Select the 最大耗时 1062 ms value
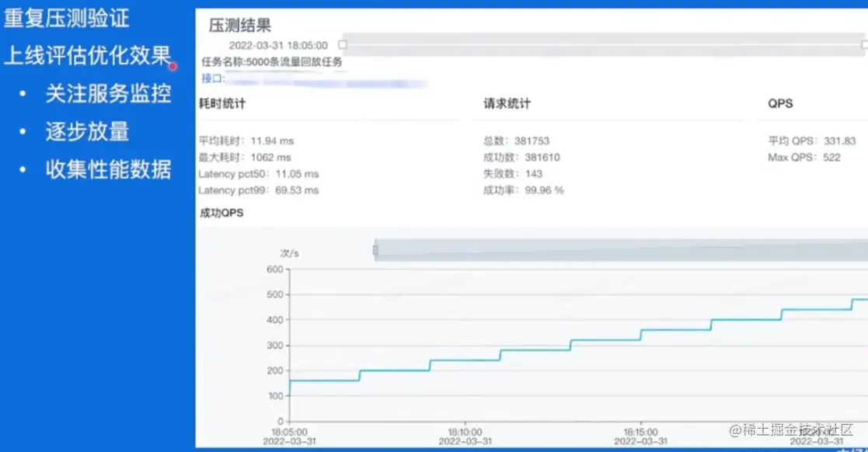The height and width of the screenshot is (452, 868). click(x=270, y=158)
